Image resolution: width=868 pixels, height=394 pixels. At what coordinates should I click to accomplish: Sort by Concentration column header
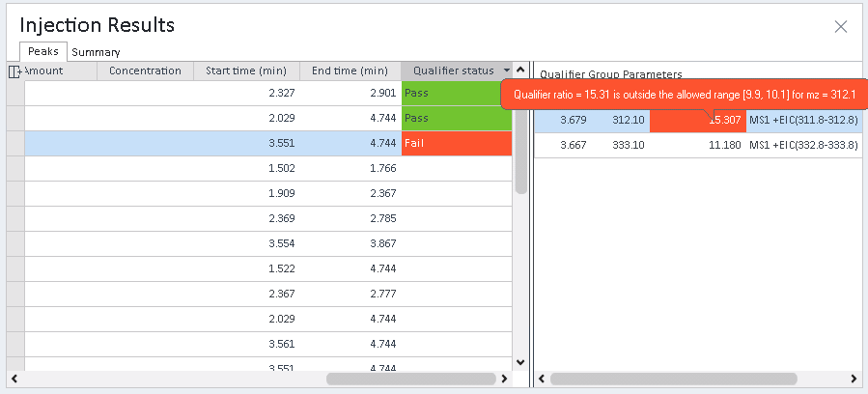[145, 70]
